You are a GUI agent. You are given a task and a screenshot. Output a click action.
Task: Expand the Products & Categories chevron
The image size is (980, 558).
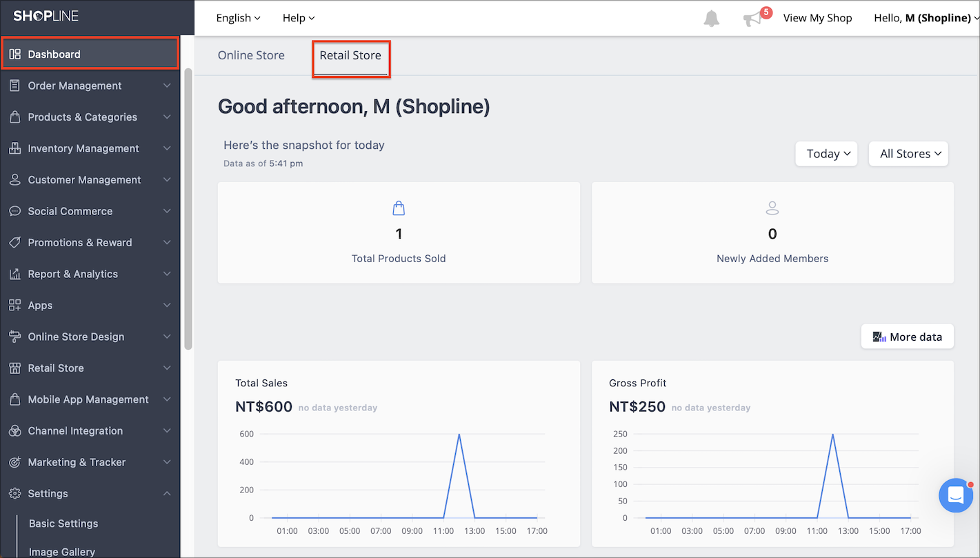[167, 117]
